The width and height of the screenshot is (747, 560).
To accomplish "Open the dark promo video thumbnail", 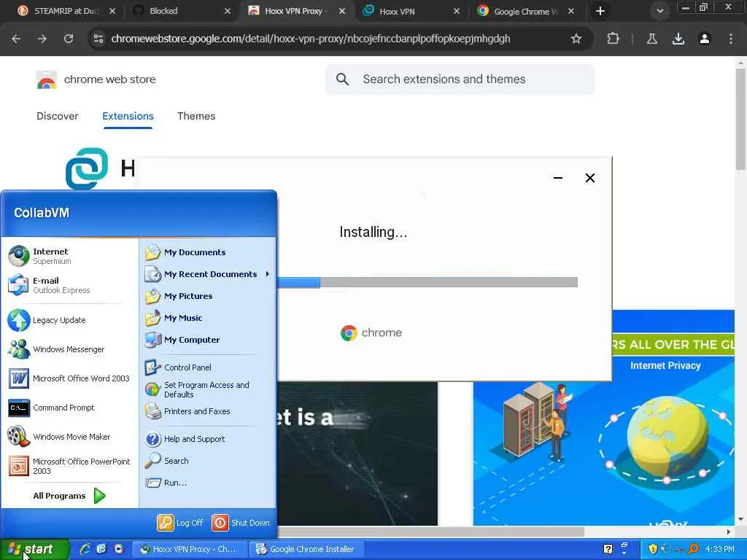I will [x=357, y=454].
